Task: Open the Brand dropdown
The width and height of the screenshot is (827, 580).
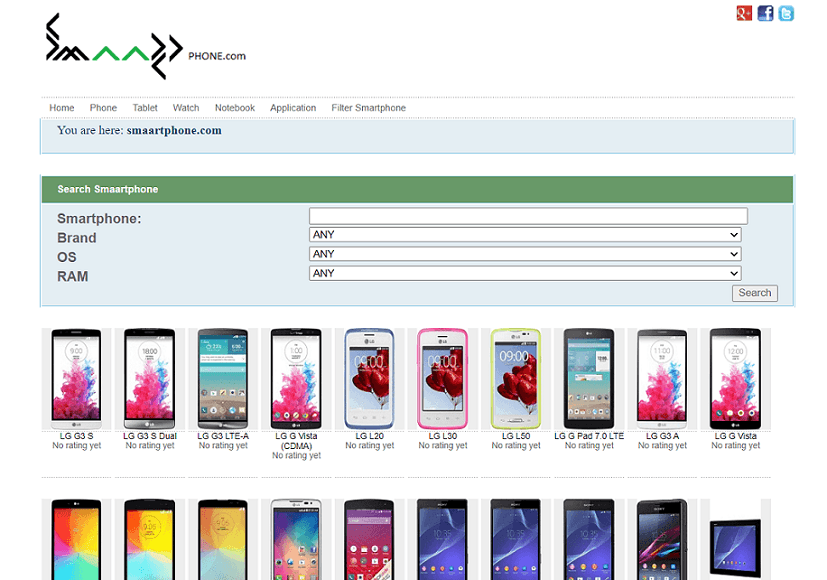Action: [x=525, y=234]
